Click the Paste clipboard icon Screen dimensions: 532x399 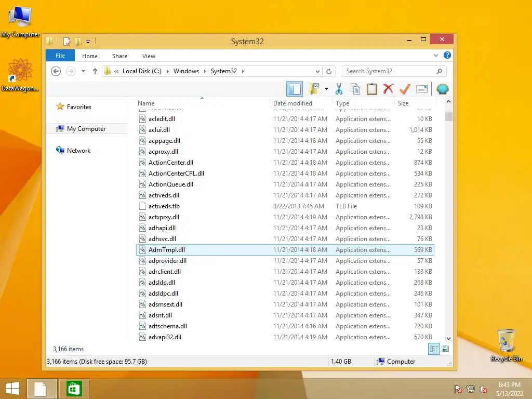[x=372, y=89]
